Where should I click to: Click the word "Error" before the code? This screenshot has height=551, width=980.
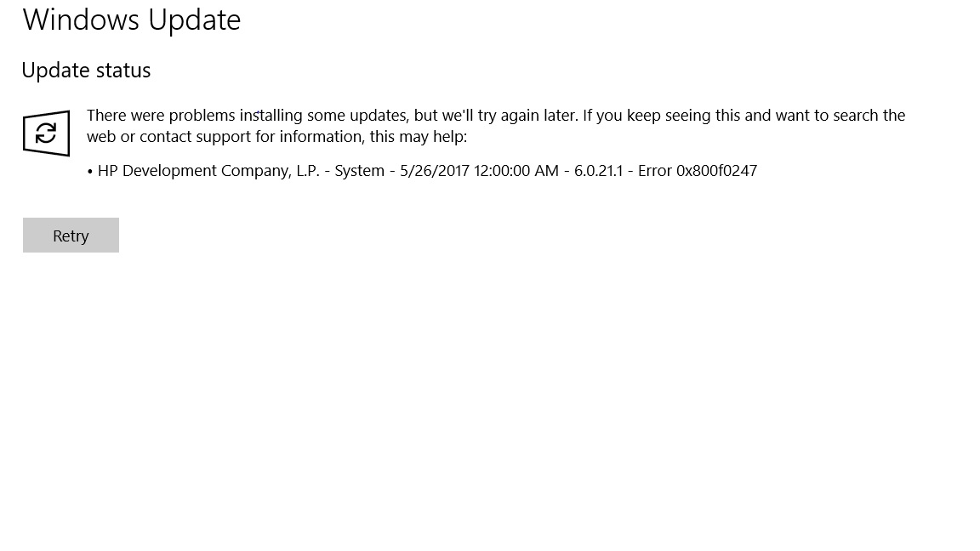655,171
